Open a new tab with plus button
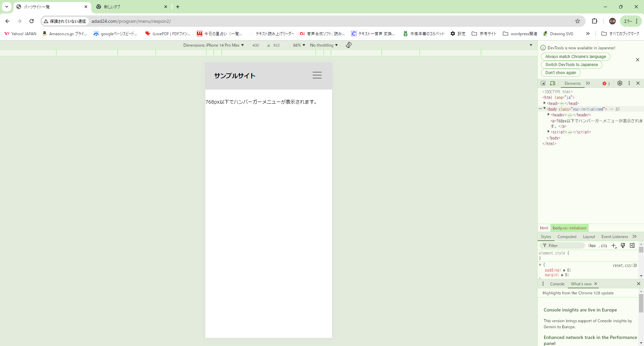This screenshot has height=346, width=644. (178, 7)
